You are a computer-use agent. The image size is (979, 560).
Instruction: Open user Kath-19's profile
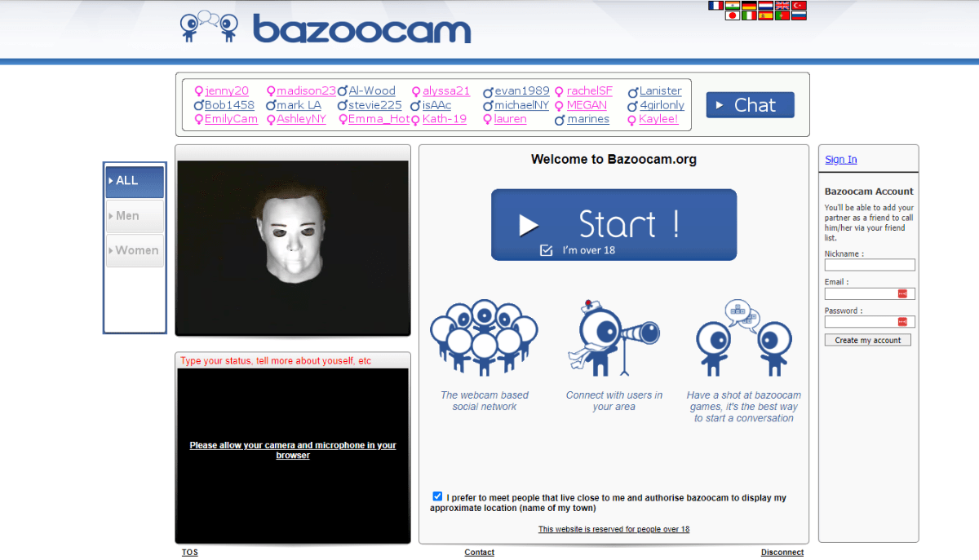tap(445, 119)
